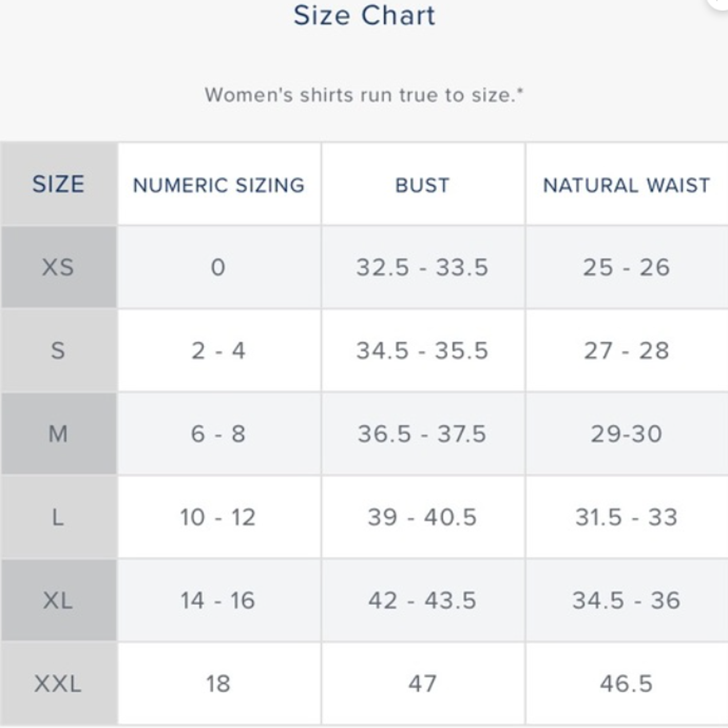Select the XS size row label
728x728 pixels.
click(x=58, y=267)
